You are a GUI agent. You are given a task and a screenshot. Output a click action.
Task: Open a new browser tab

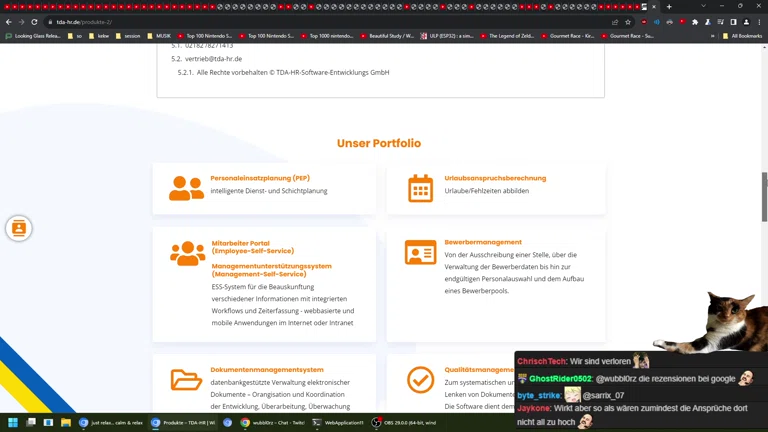point(669,7)
